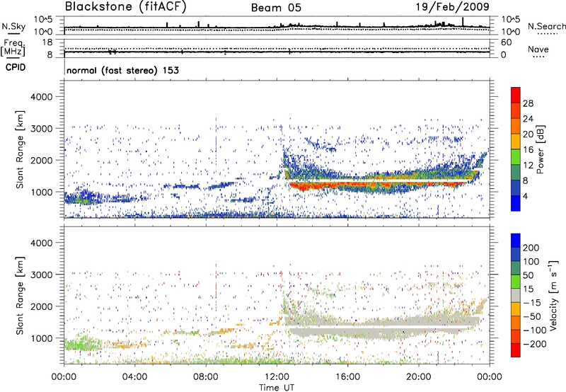Screen dimensions: 566x392
Task: Click the "Velocity [m s-1]" colorbar title
Action: pos(553,295)
